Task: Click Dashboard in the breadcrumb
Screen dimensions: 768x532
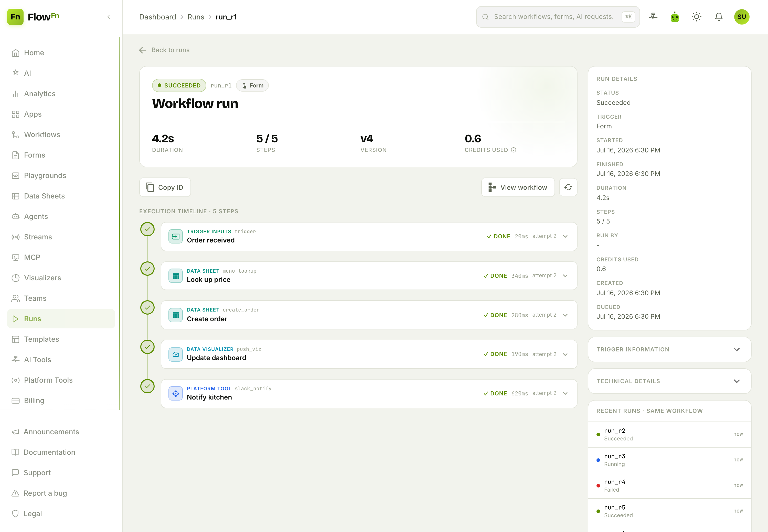Action: click(x=157, y=17)
